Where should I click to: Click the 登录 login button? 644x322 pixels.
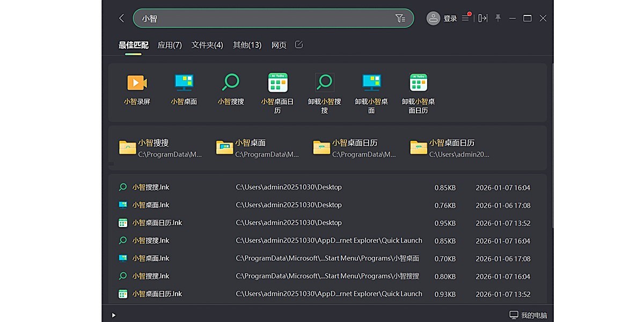[451, 18]
